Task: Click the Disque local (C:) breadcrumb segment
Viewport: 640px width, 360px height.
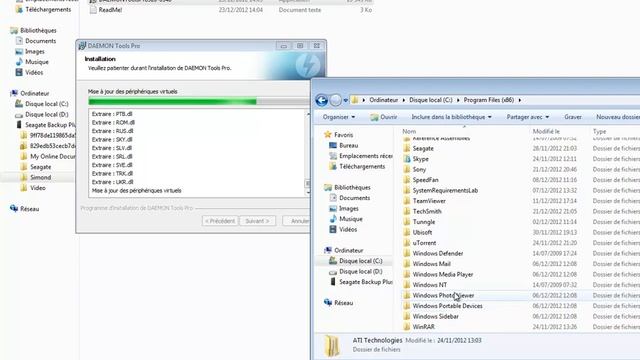Action: click(431, 100)
